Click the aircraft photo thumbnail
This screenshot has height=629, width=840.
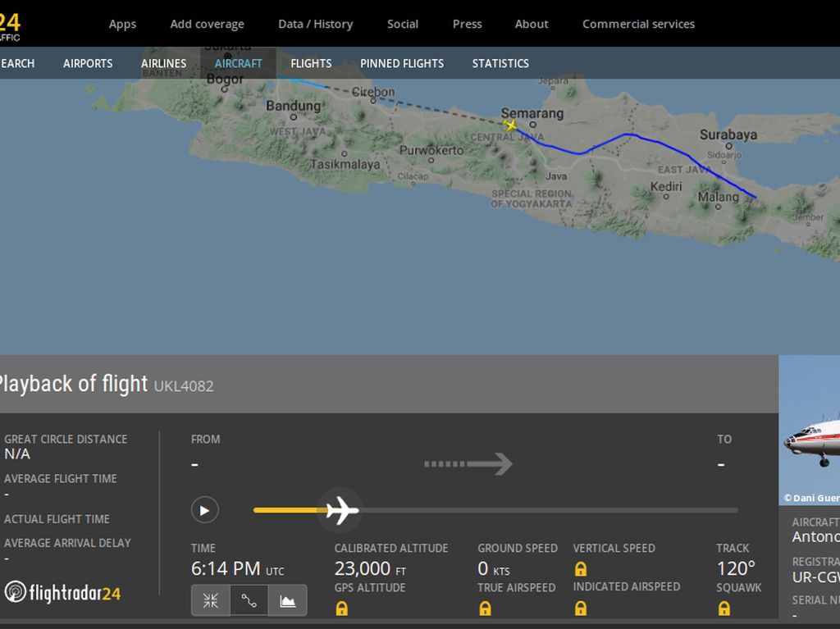(810, 430)
